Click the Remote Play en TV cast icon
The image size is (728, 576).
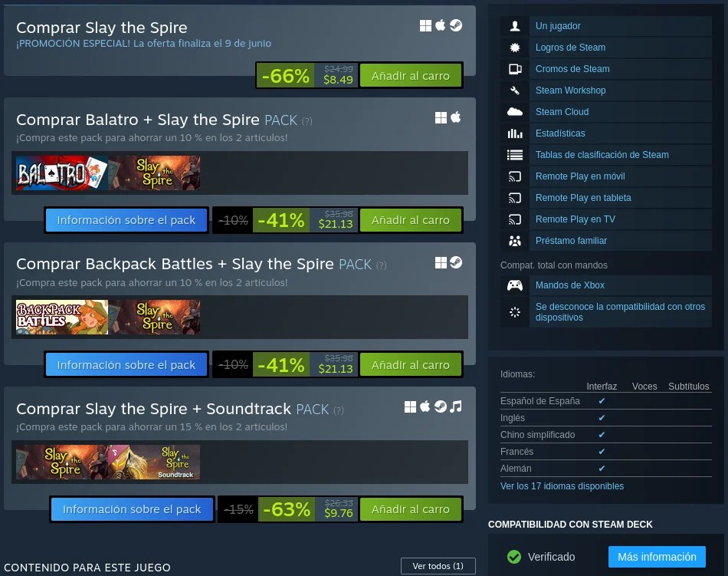point(514,219)
